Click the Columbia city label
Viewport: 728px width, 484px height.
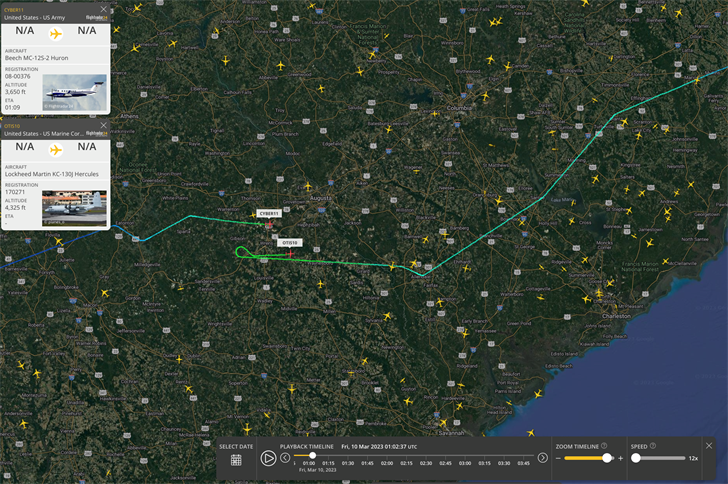click(459, 108)
